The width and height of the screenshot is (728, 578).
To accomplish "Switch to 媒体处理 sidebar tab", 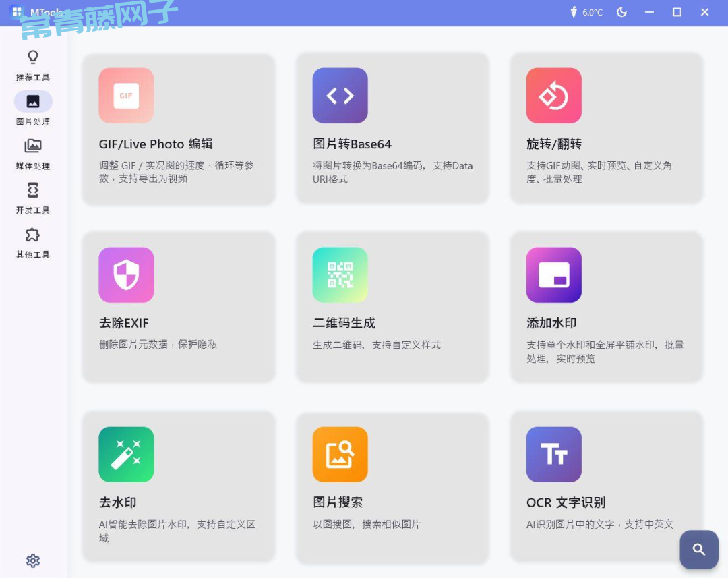I will pos(33,154).
